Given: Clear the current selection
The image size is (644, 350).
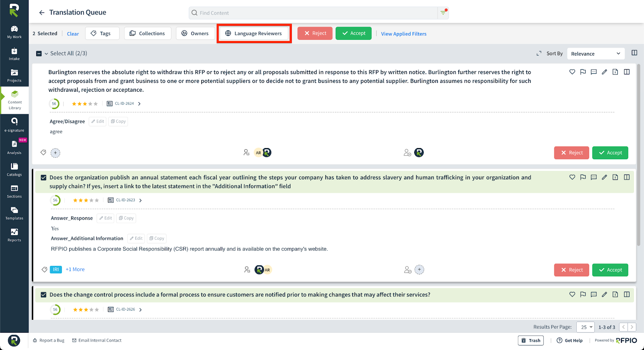Looking at the screenshot, I should pos(73,34).
